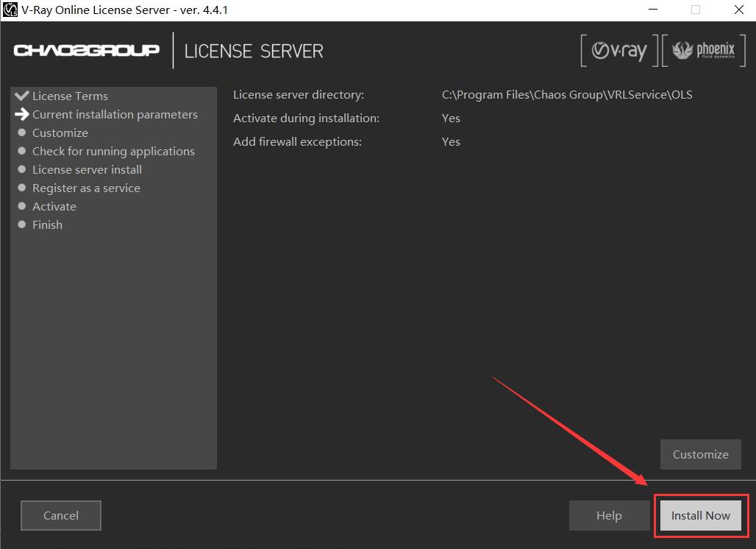Click the bullet next to Customize step
The image size is (756, 549).
[21, 132]
